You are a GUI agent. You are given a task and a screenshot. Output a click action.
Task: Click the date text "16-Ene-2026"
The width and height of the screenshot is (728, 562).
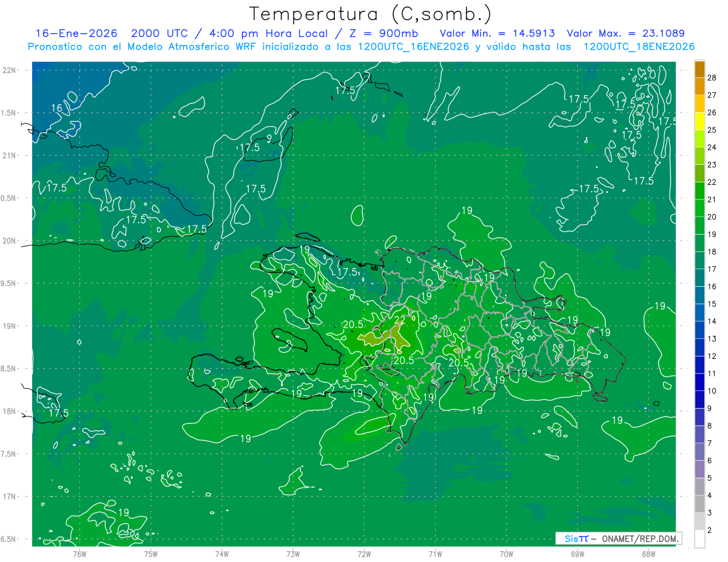pyautogui.click(x=78, y=33)
